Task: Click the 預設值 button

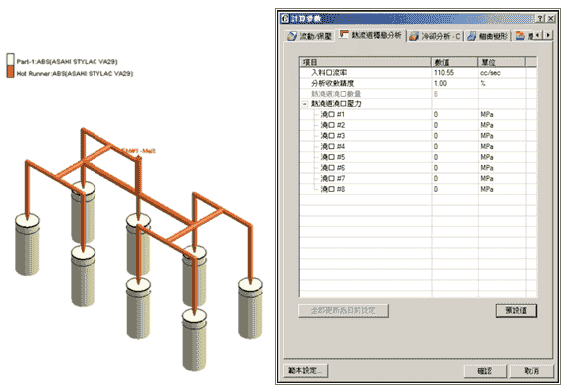Action: (x=516, y=310)
